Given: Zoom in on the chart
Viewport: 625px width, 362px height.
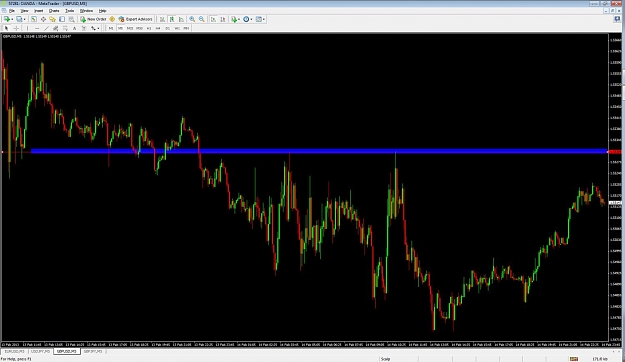Looking at the screenshot, I should (x=192, y=19).
